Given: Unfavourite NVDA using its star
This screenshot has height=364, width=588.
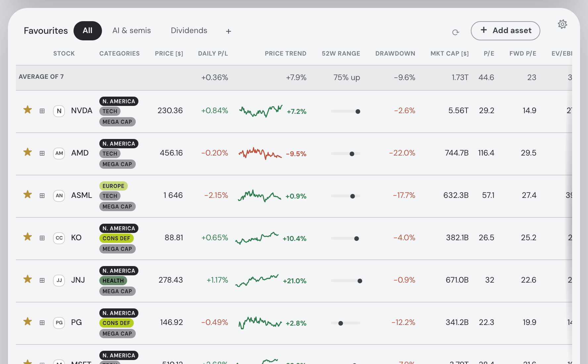Looking at the screenshot, I should (27, 110).
